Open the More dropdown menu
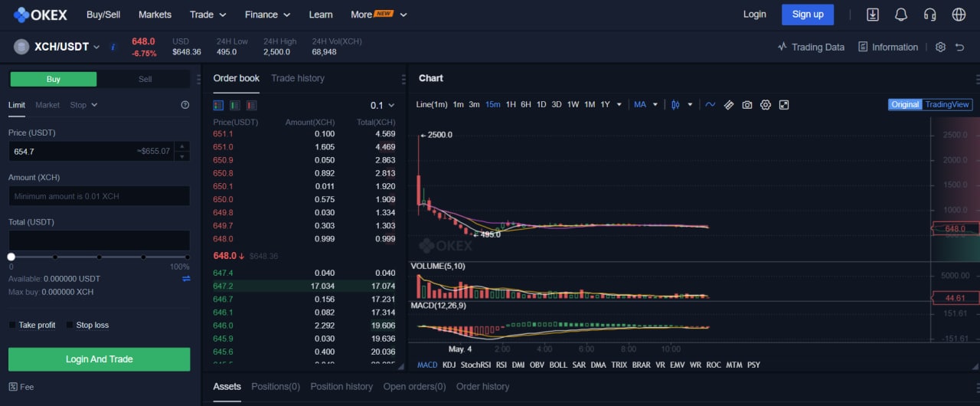 coord(379,15)
